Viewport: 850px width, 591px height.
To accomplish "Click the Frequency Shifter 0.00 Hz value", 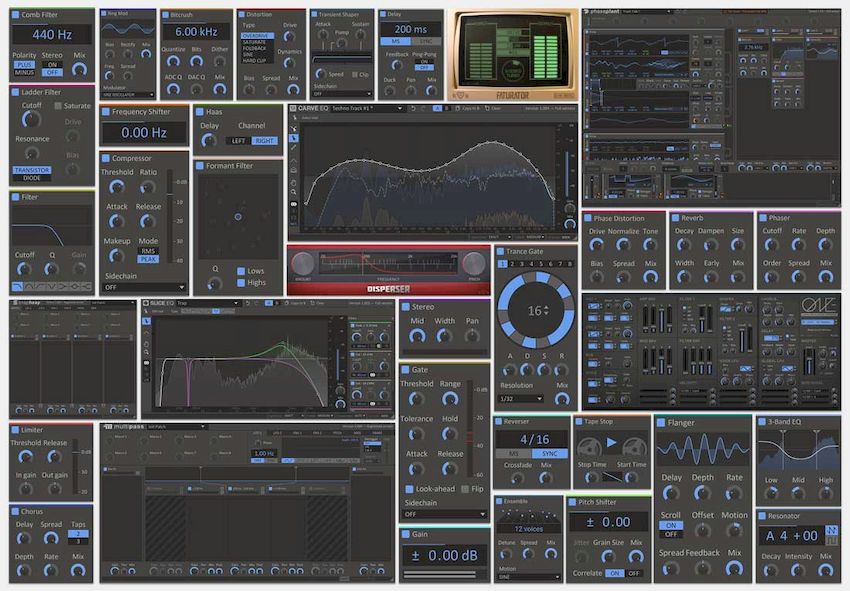I will coord(144,132).
